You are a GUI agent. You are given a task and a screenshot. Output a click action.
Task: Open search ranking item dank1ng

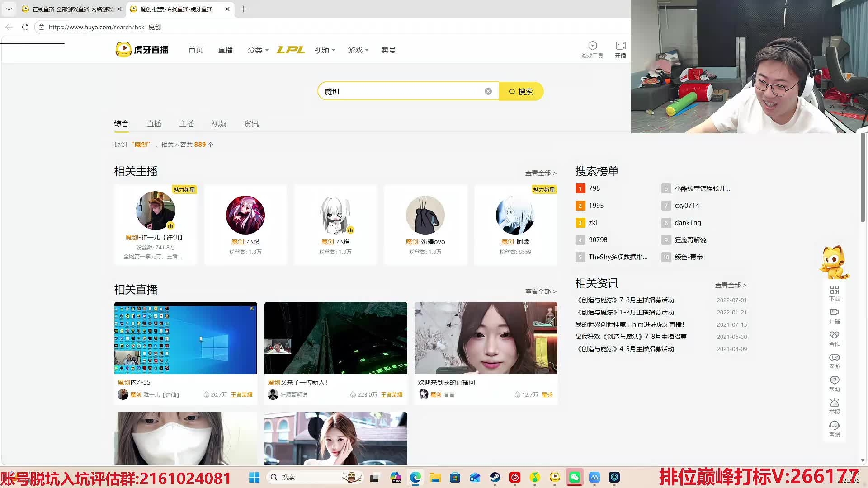click(688, 223)
